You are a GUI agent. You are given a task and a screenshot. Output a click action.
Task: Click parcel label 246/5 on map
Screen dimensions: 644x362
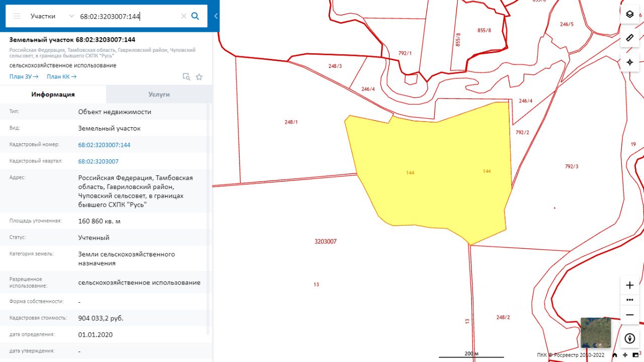pyautogui.click(x=567, y=24)
